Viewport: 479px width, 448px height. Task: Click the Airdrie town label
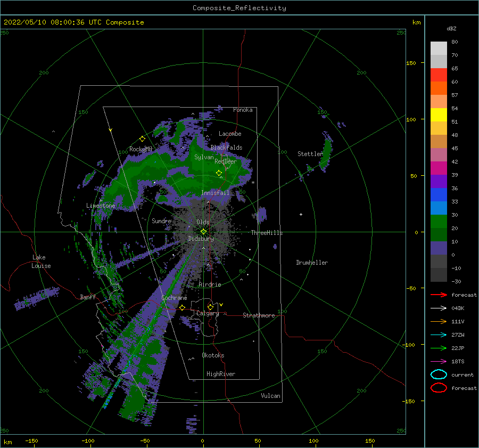(x=210, y=284)
